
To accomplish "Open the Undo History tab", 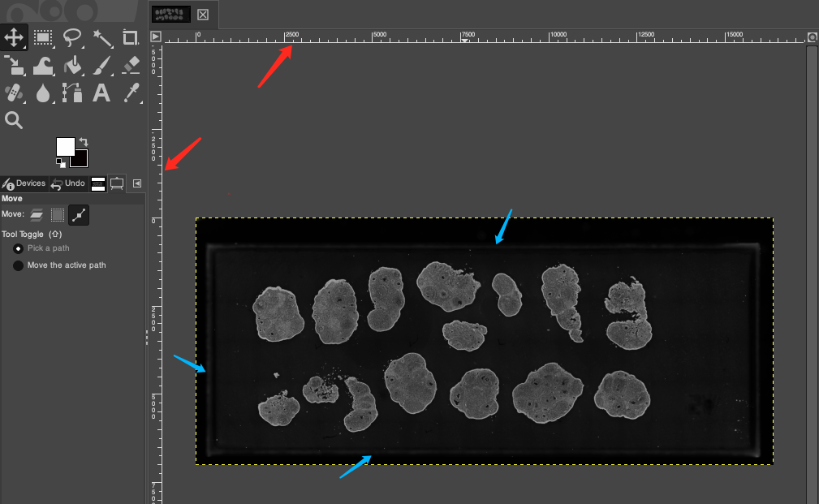I will pyautogui.click(x=69, y=183).
